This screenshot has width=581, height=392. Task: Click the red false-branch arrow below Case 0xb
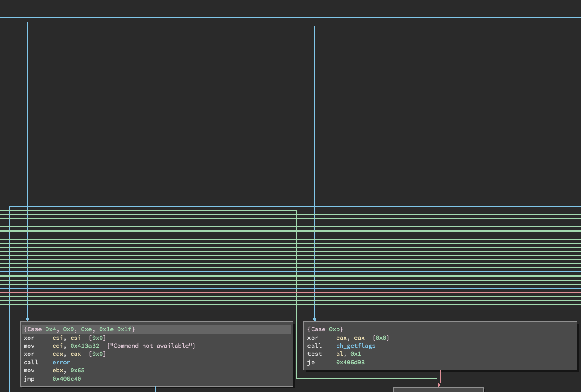click(438, 384)
